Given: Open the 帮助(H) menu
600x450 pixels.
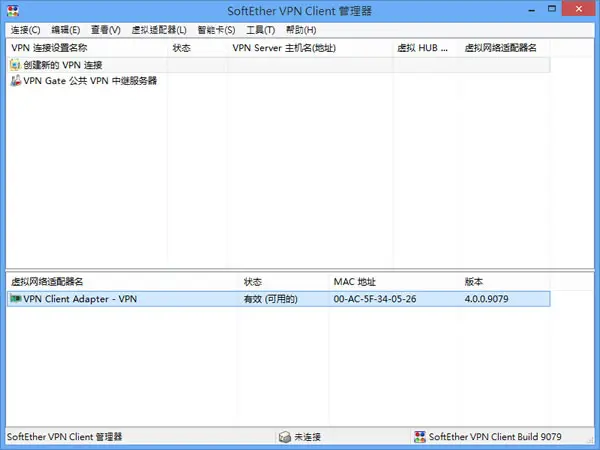Looking at the screenshot, I should (x=301, y=30).
